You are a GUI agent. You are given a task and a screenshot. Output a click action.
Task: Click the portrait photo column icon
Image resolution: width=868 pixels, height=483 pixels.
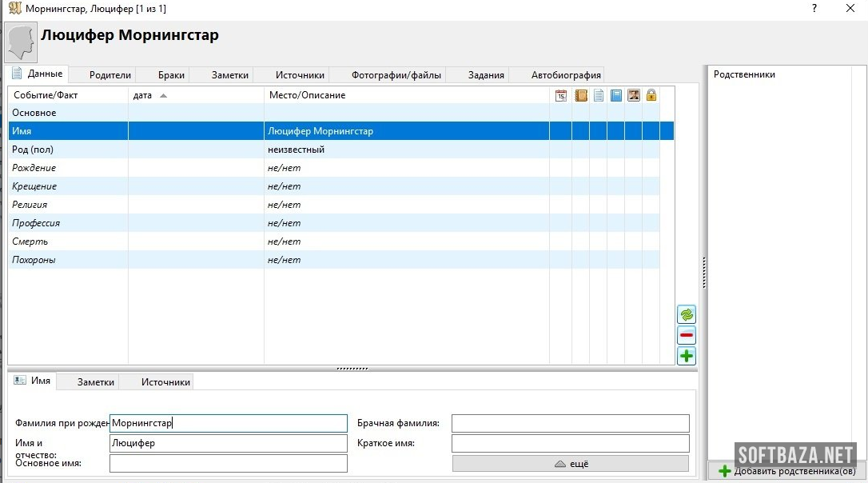point(634,95)
